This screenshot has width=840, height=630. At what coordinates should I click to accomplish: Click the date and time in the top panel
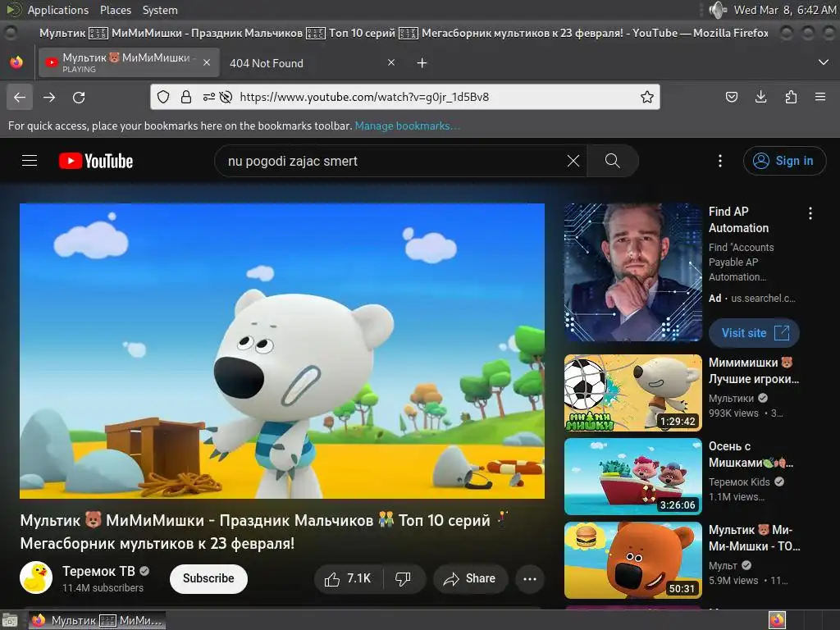point(784,10)
